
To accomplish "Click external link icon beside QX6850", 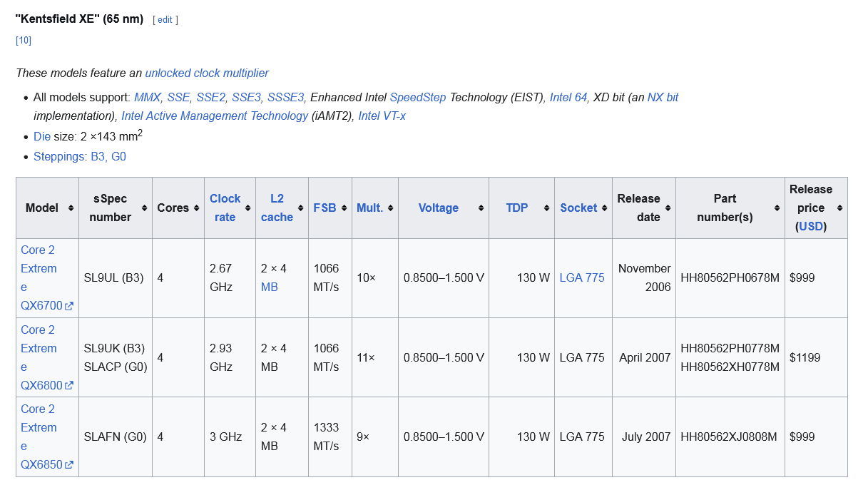I will point(69,465).
